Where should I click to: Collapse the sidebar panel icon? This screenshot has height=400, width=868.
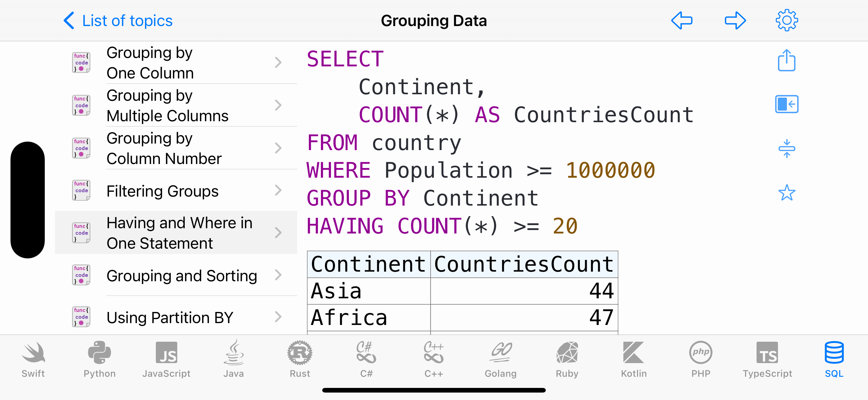pyautogui.click(x=786, y=104)
